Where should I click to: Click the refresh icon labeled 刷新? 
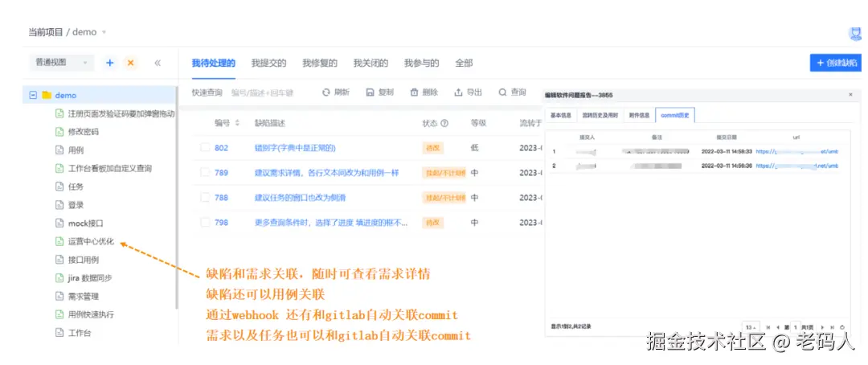326,92
